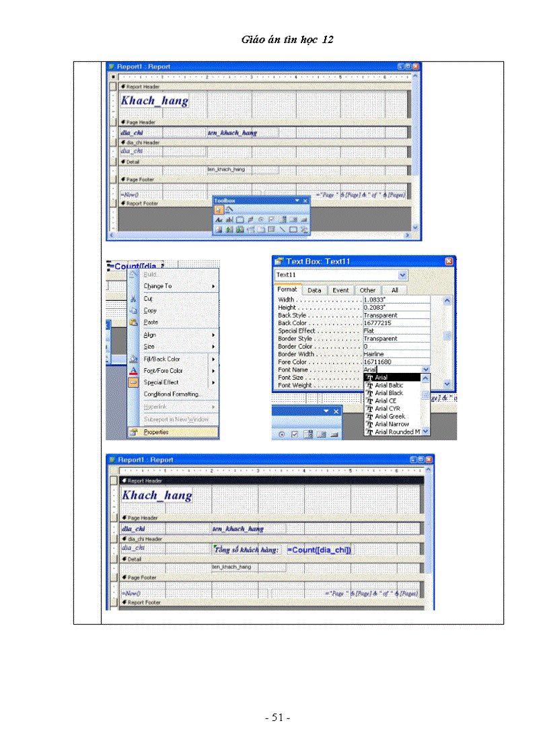Select the Check Box tool in Toolbox

(x=272, y=219)
